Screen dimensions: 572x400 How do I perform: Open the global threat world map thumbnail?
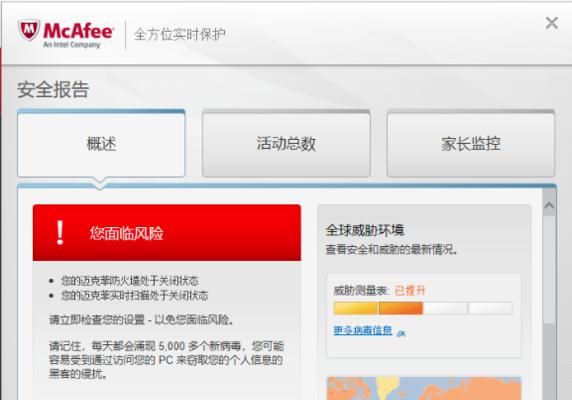pos(424,388)
